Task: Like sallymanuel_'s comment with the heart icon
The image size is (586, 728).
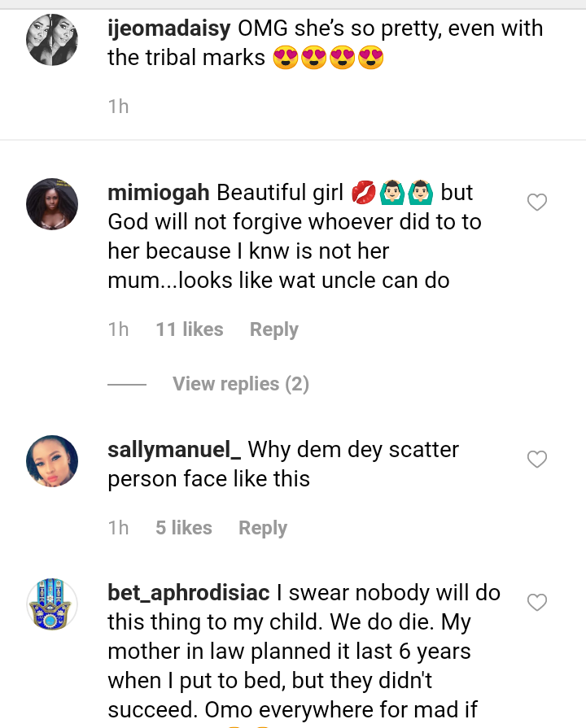Action: click(537, 460)
